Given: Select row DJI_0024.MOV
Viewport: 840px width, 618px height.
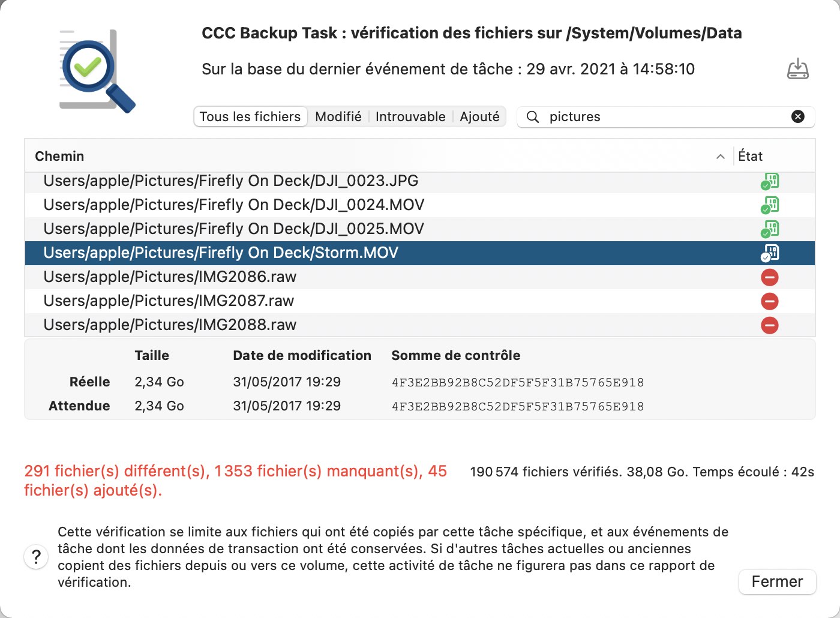Looking at the screenshot, I should click(x=420, y=205).
